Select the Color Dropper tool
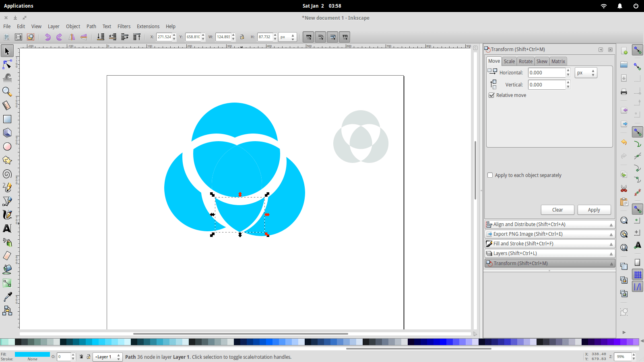The height and width of the screenshot is (362, 644). 7,297
